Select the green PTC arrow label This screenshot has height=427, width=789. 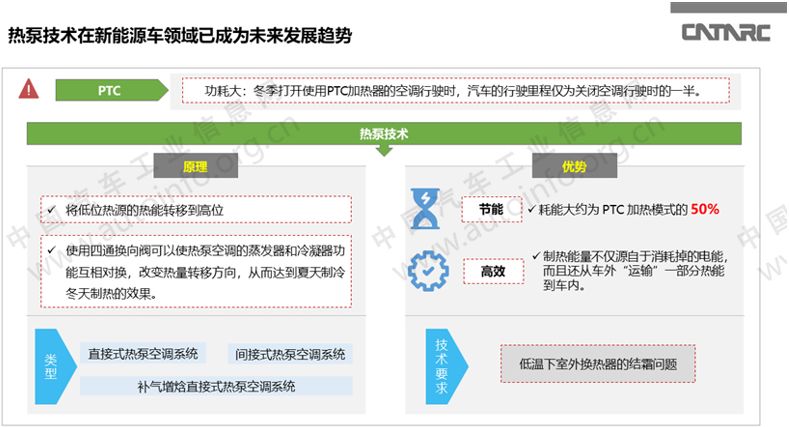pyautogui.click(x=112, y=91)
